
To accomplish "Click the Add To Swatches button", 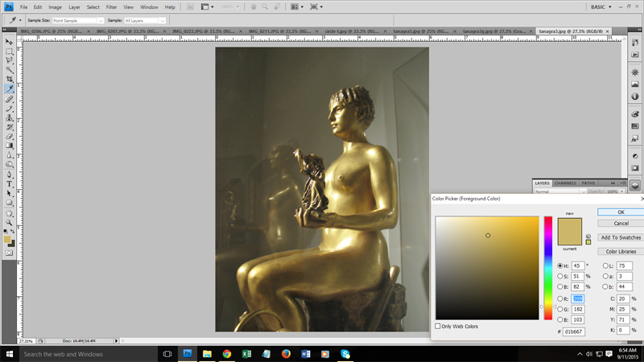I will [621, 237].
